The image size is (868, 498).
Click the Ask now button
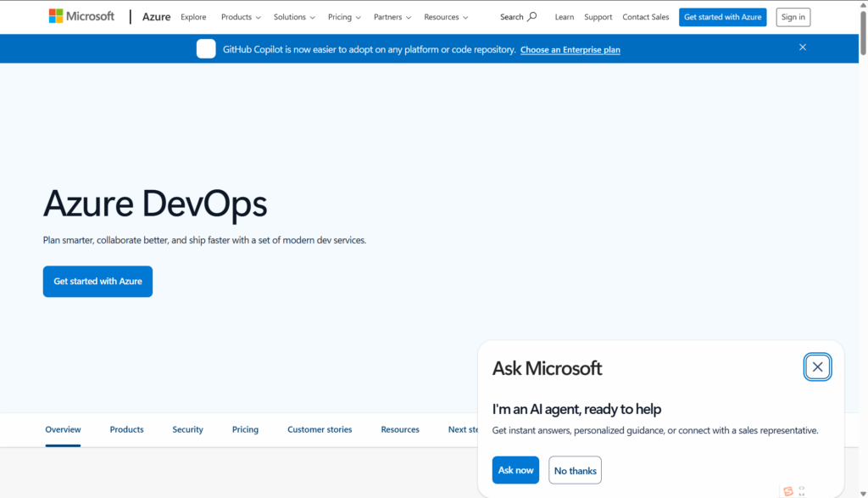click(x=515, y=470)
